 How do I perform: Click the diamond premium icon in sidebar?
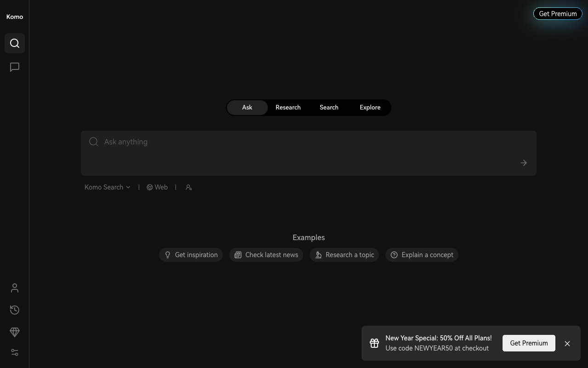pos(15,332)
